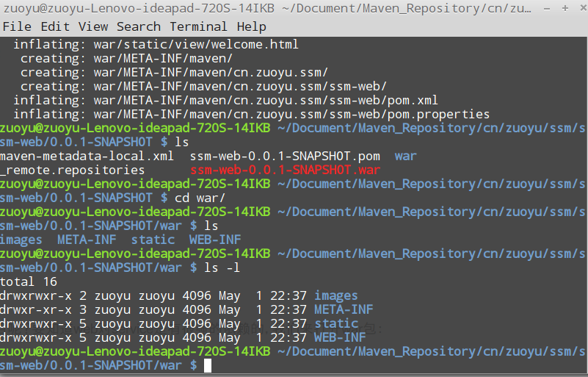Click the _remote.repositories filename
The height and width of the screenshot is (377, 588).
tap(72, 170)
